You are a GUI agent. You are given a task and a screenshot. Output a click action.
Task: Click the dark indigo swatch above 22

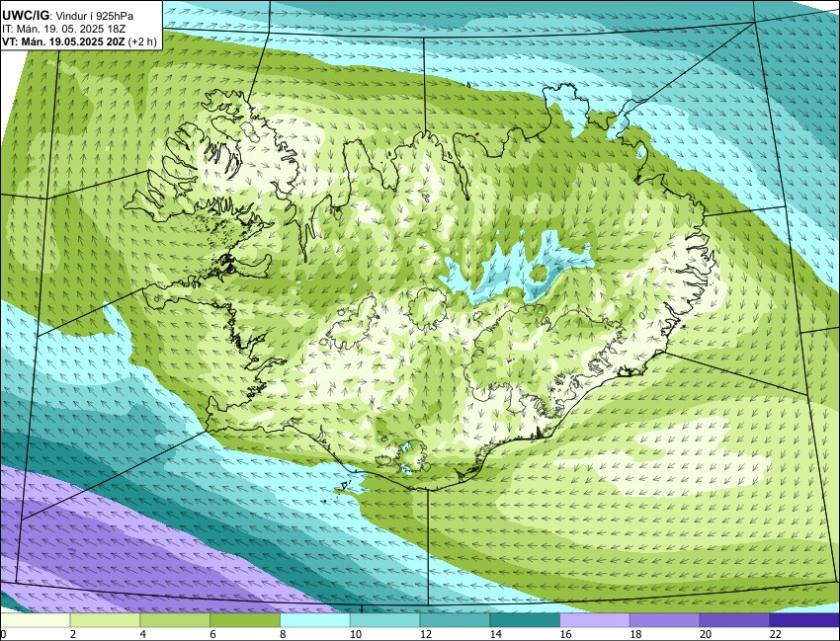coord(804,620)
